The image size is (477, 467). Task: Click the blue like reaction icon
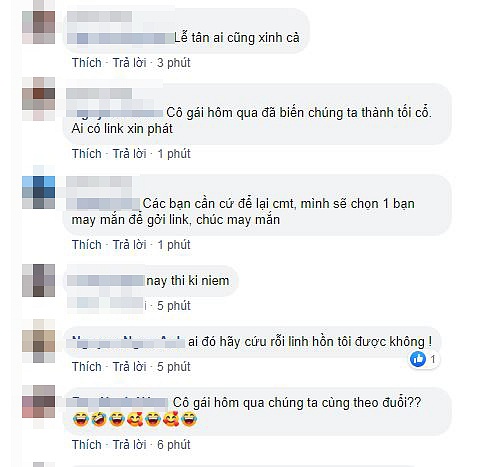[x=418, y=359]
